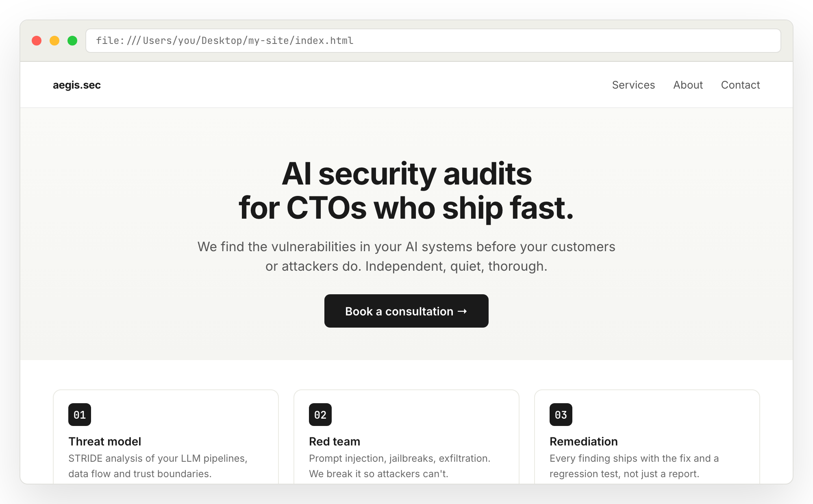The height and width of the screenshot is (504, 813).
Task: Click the hero subheading paragraph
Action: [x=406, y=256]
